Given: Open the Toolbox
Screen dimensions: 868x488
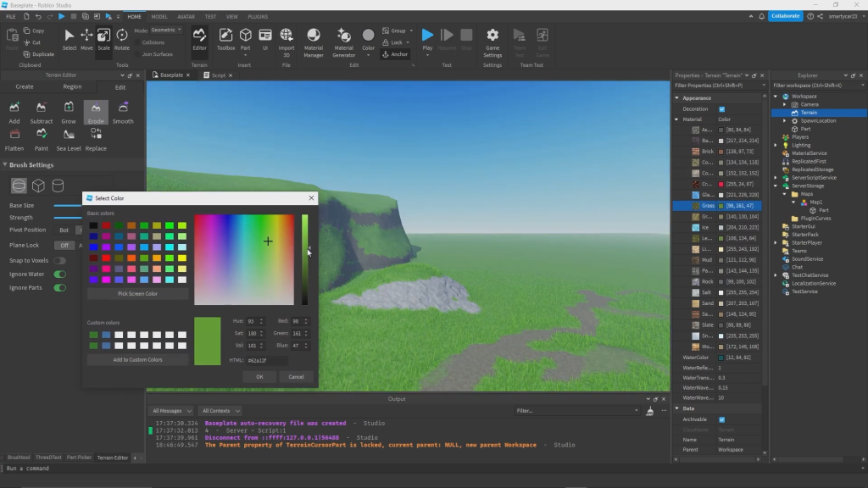Looking at the screenshot, I should [x=225, y=40].
